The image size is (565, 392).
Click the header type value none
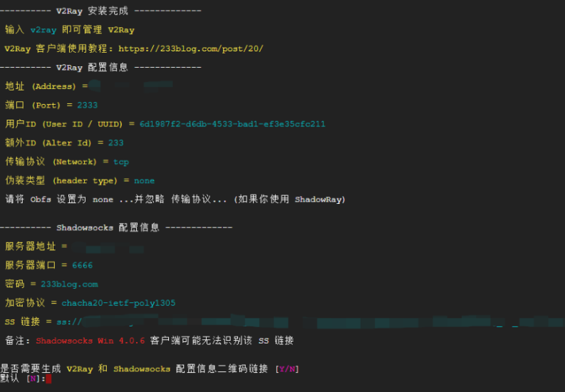pyautogui.click(x=144, y=180)
